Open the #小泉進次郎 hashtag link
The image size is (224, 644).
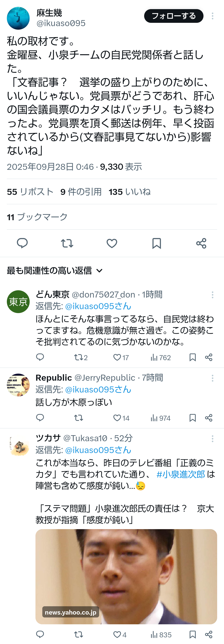click(180, 474)
